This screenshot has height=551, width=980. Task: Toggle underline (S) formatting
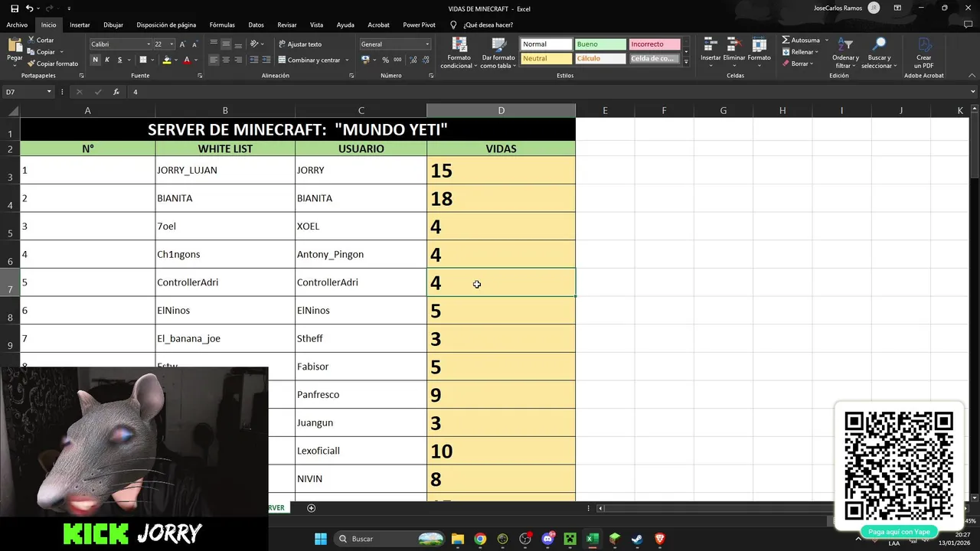point(119,60)
